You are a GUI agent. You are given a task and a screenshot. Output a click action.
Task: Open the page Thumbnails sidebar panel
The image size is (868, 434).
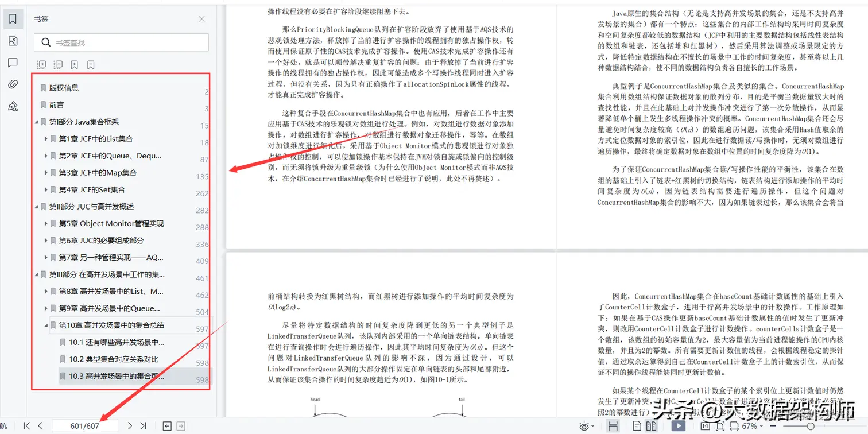click(x=13, y=41)
